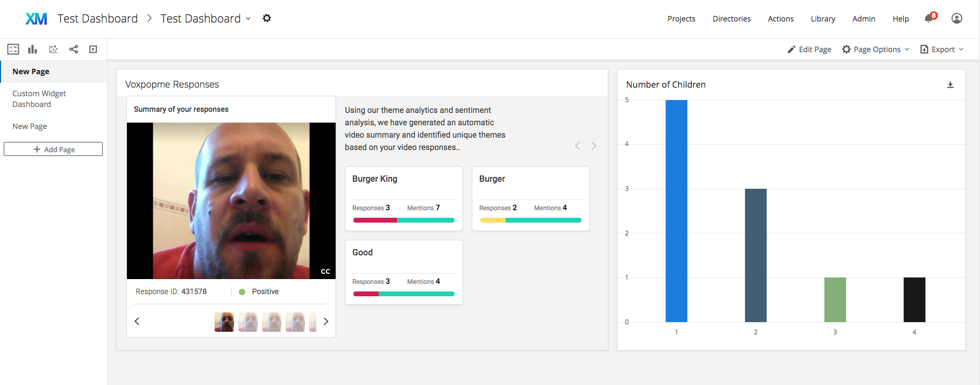The image size is (980, 385).
Task: Click the share icon in sidebar toolbar
Action: [x=74, y=49]
